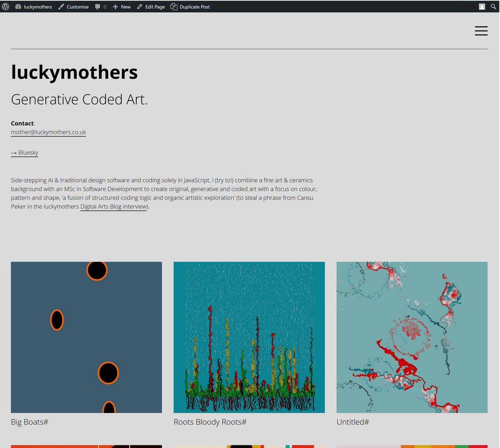
Task: Click the Big Boats# caption
Action: tap(30, 422)
